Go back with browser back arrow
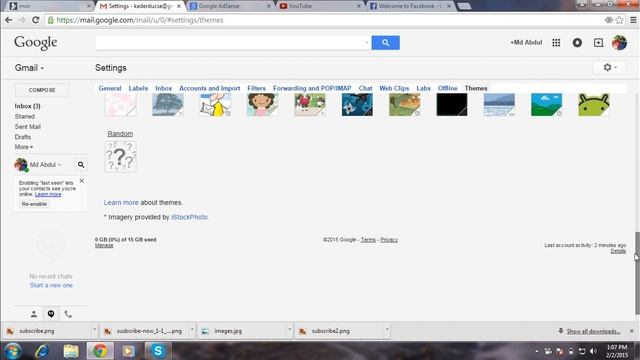The height and width of the screenshot is (360, 640). [x=9, y=20]
